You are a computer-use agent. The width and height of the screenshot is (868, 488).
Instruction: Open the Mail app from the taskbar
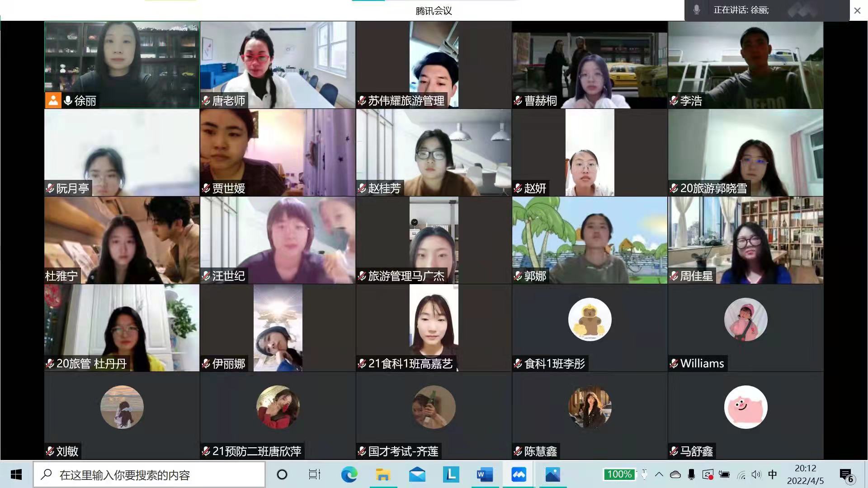(417, 474)
